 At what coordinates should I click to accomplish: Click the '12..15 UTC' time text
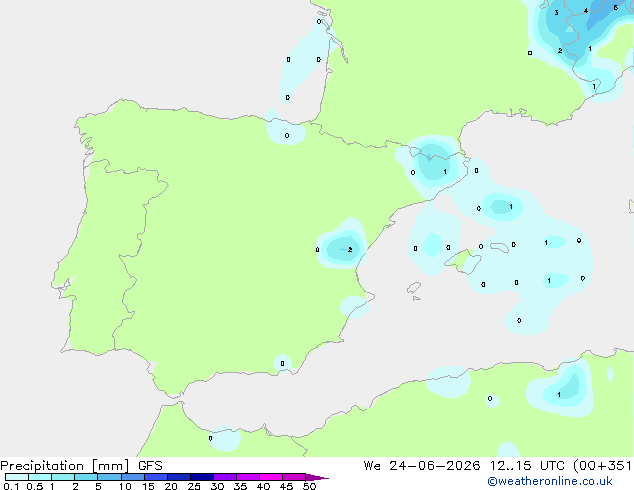pos(527,466)
